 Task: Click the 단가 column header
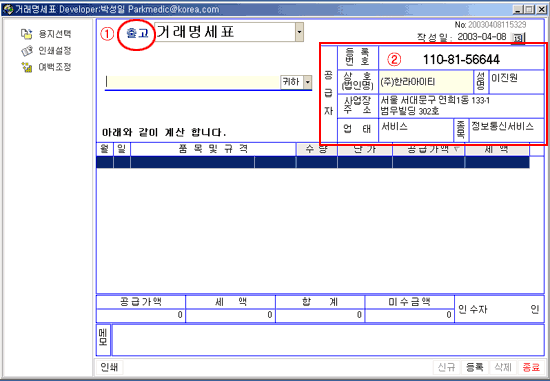click(365, 149)
